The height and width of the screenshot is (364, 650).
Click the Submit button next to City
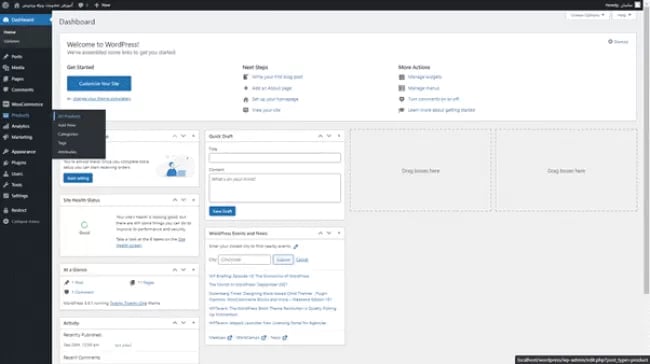coord(283,260)
